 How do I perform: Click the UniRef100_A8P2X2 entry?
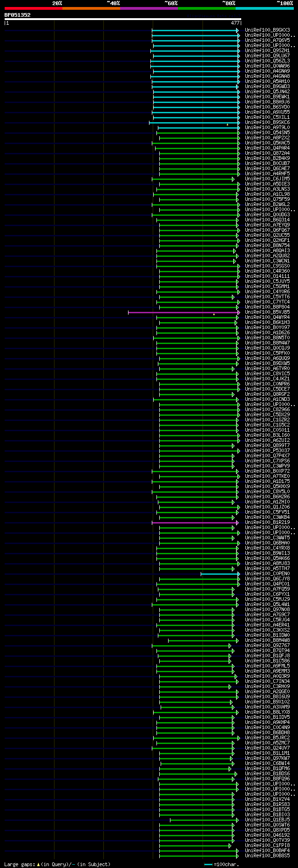[267, 138]
